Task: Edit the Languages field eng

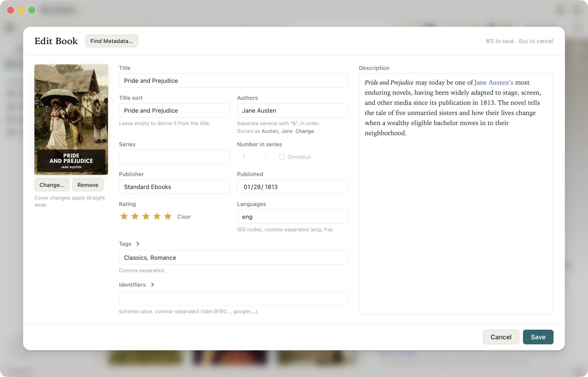Action: (x=292, y=217)
